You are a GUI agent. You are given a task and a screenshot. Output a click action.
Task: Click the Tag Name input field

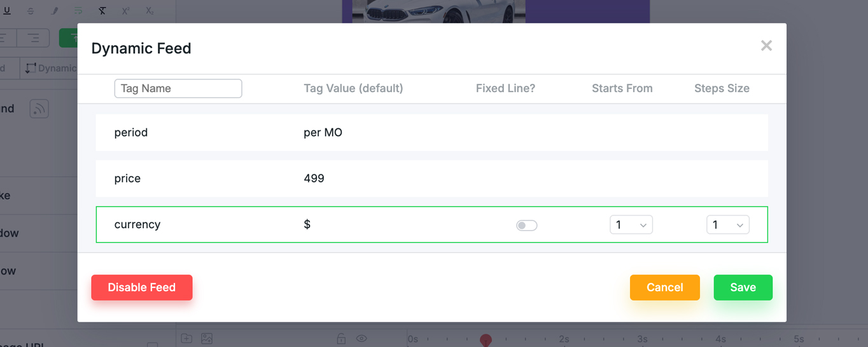click(178, 88)
